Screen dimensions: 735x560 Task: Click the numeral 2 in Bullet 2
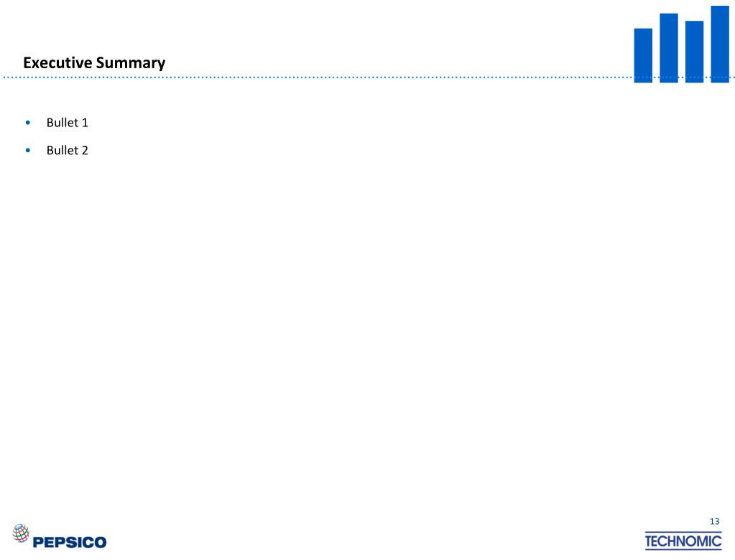click(85, 150)
